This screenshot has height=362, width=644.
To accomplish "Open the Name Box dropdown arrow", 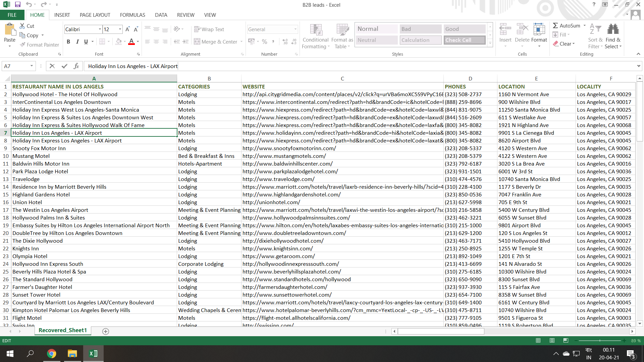I will point(32,66).
